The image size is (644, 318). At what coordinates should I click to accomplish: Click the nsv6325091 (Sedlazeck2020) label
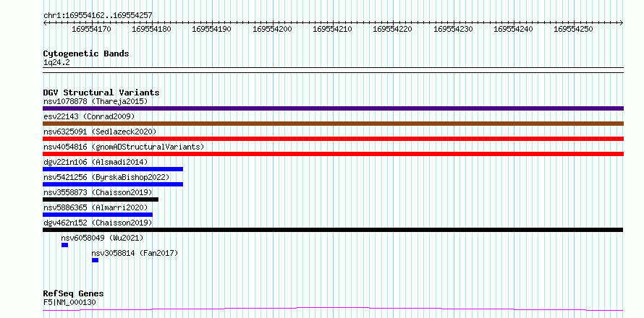click(100, 132)
